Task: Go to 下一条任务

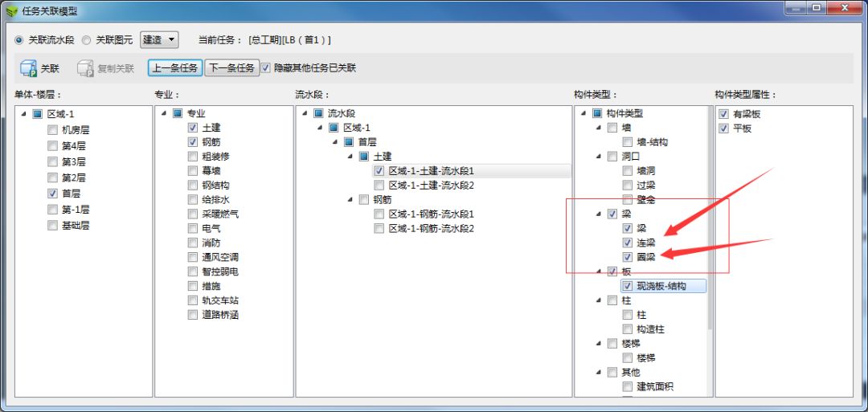Action: [232, 68]
